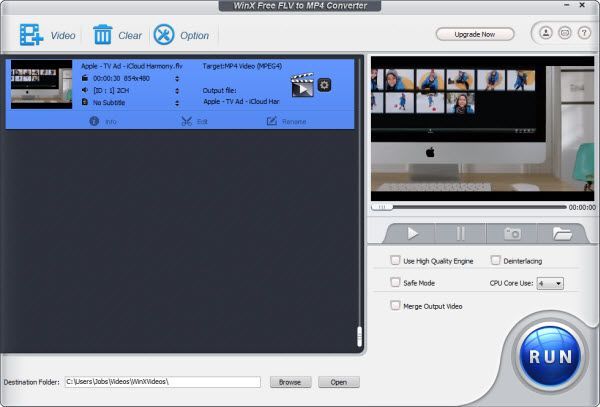Viewport: 600px width, 407px height.
Task: Open the output folder icon under preview
Action: click(562, 233)
